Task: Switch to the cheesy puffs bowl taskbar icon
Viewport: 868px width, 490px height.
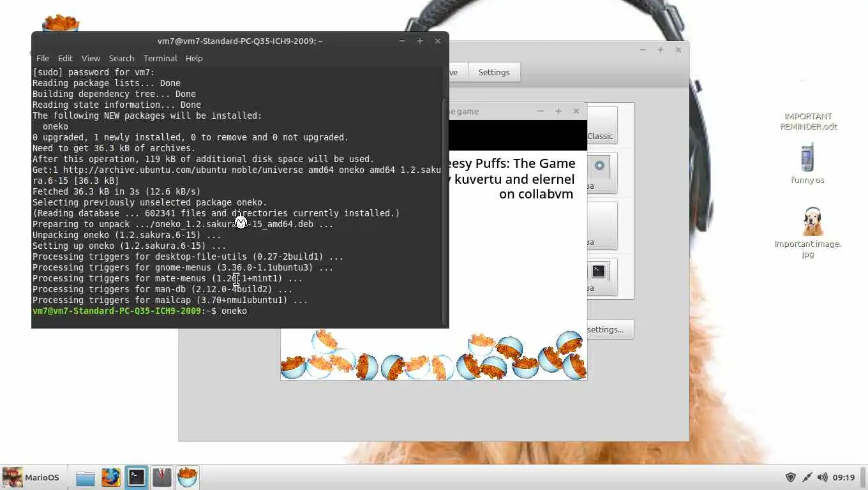Action: click(x=187, y=477)
